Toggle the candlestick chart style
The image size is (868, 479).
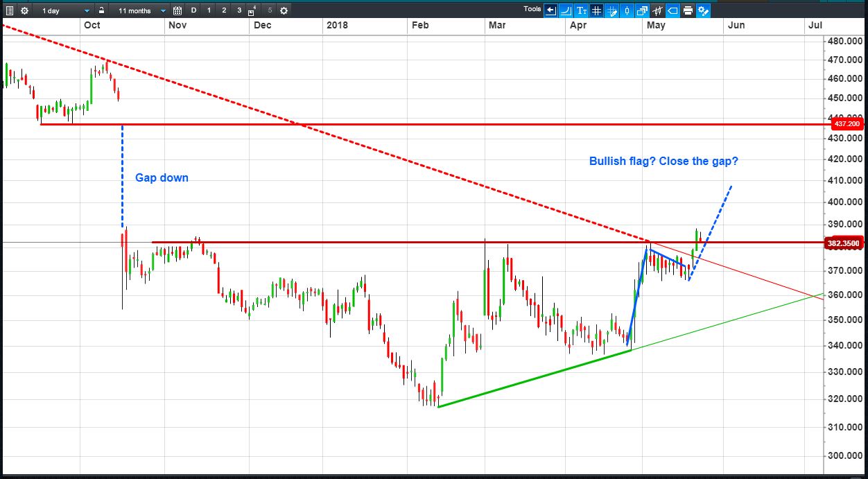click(x=627, y=10)
